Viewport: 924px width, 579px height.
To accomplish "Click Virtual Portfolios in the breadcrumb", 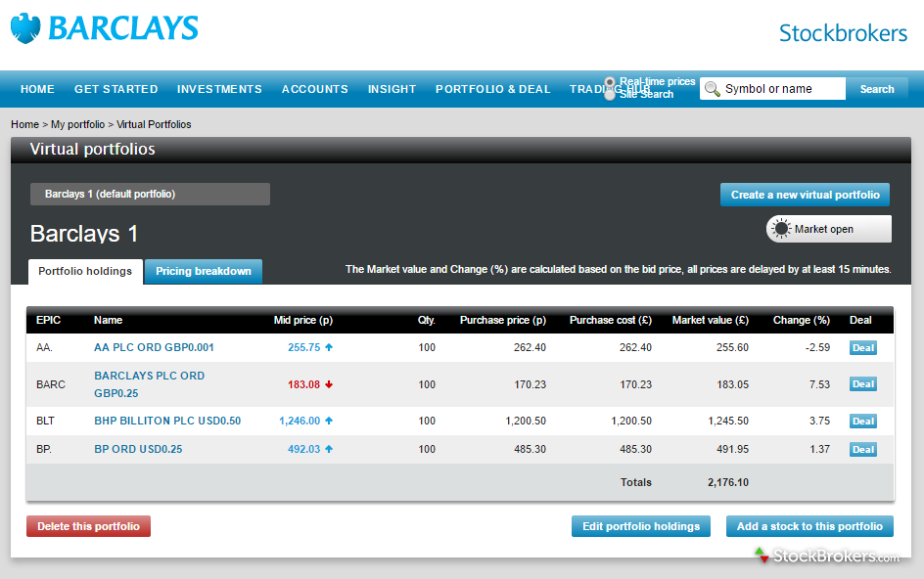I will pyautogui.click(x=154, y=125).
